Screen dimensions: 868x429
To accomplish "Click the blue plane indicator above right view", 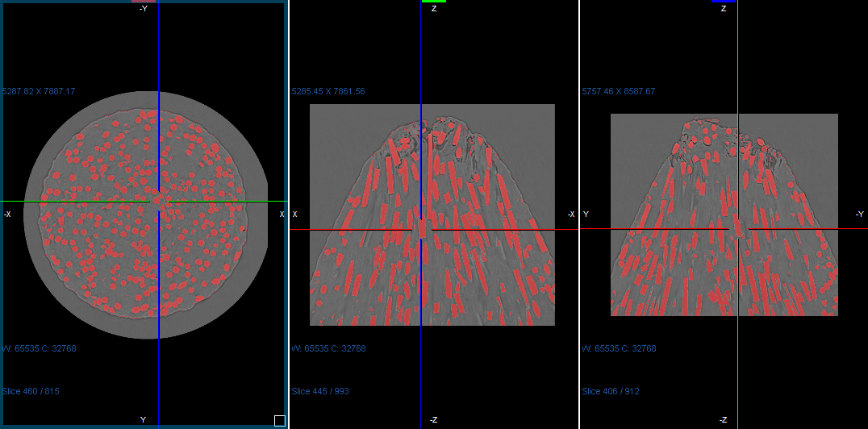I will click(x=723, y=2).
